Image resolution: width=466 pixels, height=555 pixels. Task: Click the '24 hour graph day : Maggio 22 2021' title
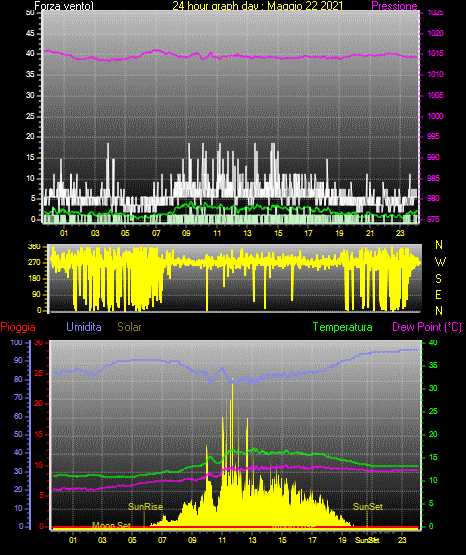point(258,6)
